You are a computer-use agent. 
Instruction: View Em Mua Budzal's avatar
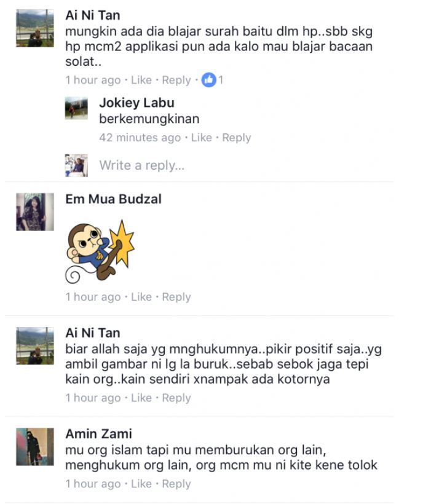tap(35, 212)
